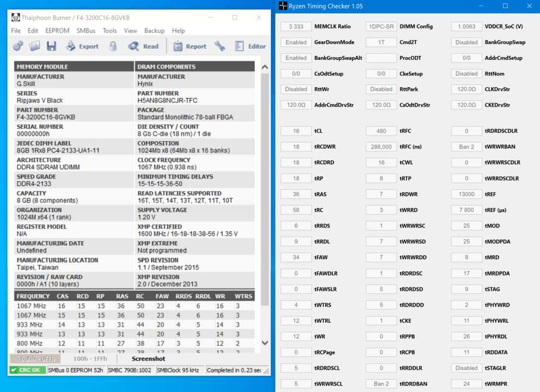This screenshot has height=392, width=540.
Task: Click Thaiphoon Burner app icon in title bar
Action: pos(15,17)
